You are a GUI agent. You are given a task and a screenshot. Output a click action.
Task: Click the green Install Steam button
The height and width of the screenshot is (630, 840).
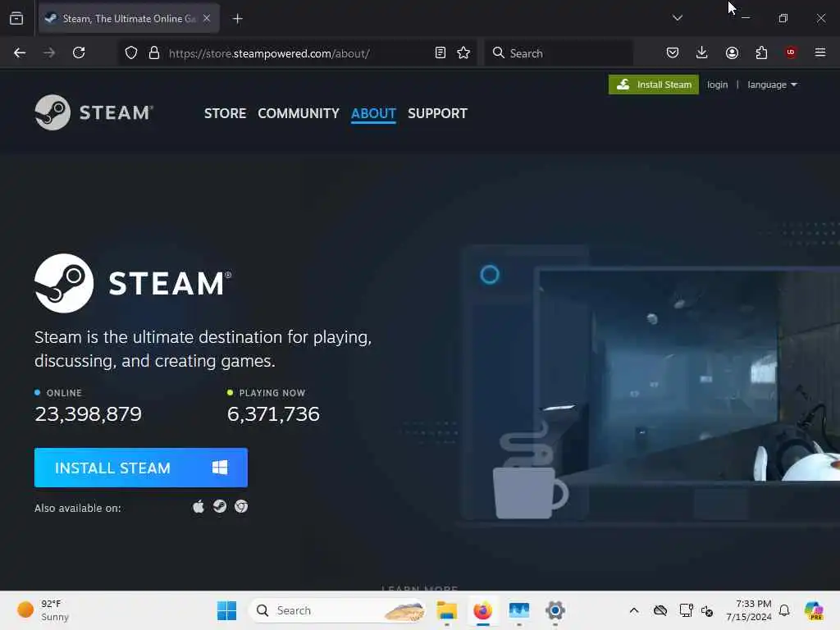click(654, 84)
